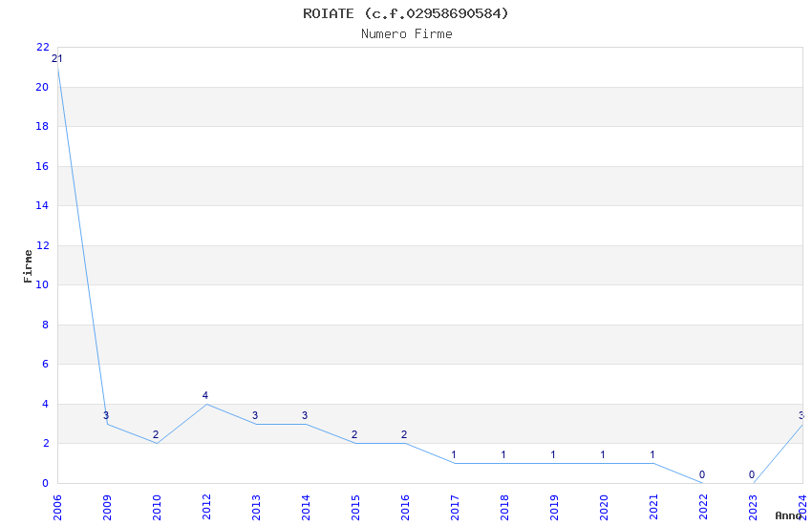812x525 pixels.
Task: Select the y-axis tick label 2
Action: [46, 443]
